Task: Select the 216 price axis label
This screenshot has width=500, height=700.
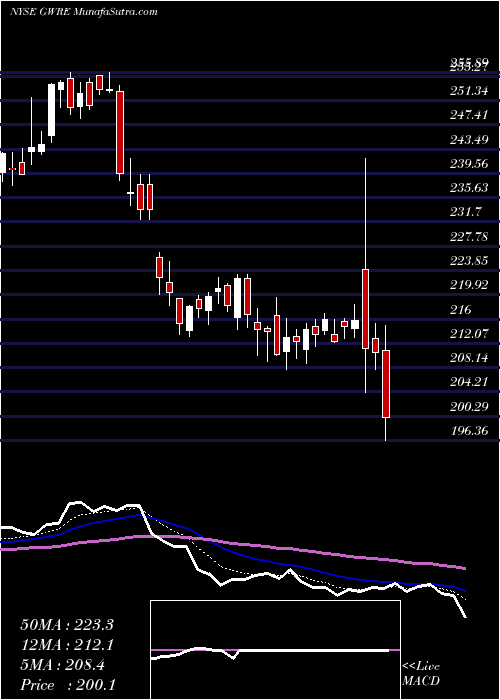Action: (x=460, y=309)
